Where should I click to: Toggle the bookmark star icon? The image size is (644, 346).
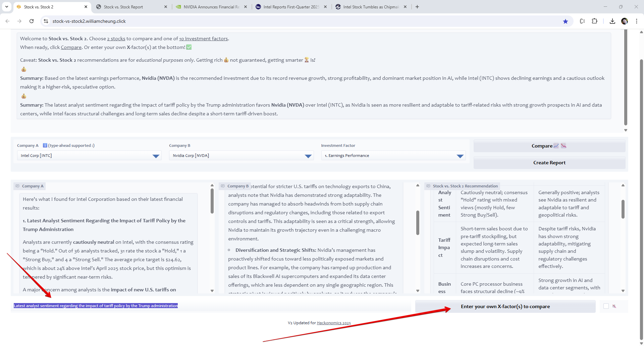pos(566,21)
